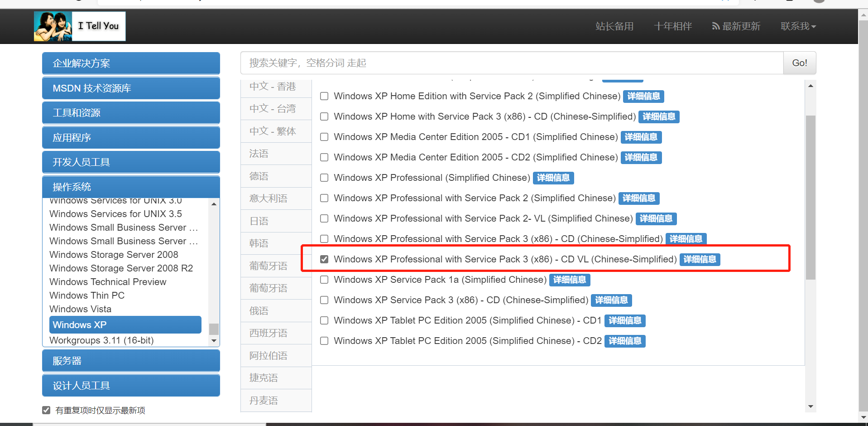Select Windows Storage Server 2008
The image size is (868, 426).
pyautogui.click(x=114, y=255)
